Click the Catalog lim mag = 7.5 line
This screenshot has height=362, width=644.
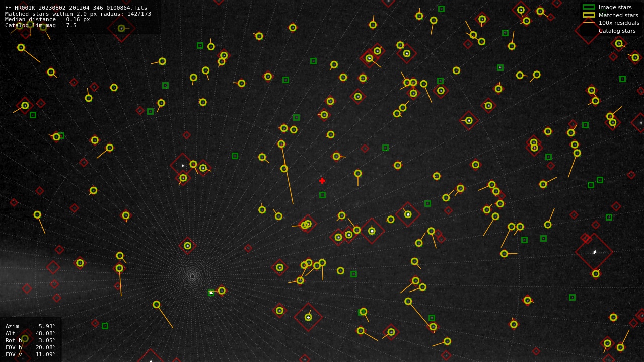(x=41, y=25)
